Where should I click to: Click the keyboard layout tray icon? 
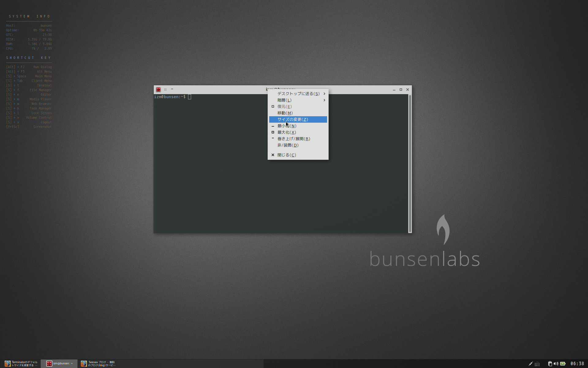point(537,364)
